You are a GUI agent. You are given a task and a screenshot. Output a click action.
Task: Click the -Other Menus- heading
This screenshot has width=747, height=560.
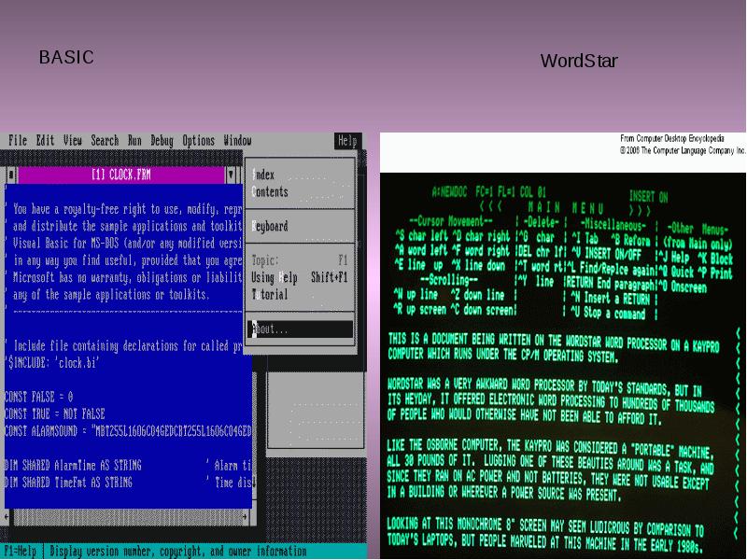pyautogui.click(x=698, y=229)
